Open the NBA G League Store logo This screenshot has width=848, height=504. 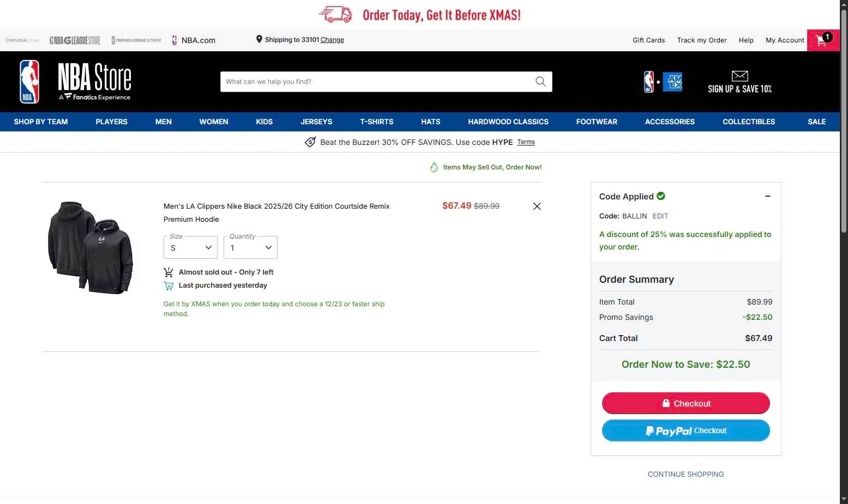[x=75, y=40]
